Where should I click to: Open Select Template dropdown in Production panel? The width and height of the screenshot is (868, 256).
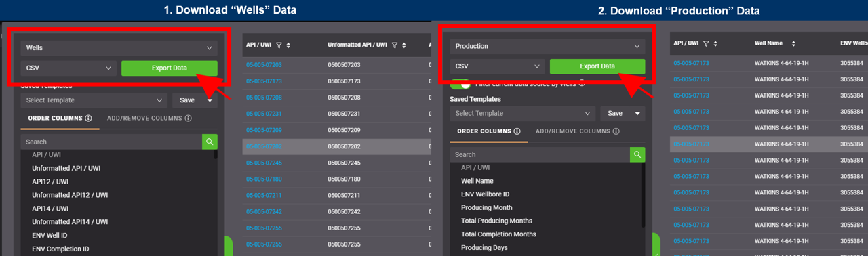click(x=523, y=113)
